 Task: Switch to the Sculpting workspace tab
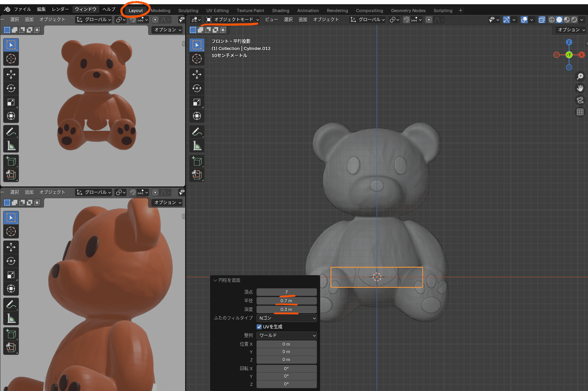(188, 10)
